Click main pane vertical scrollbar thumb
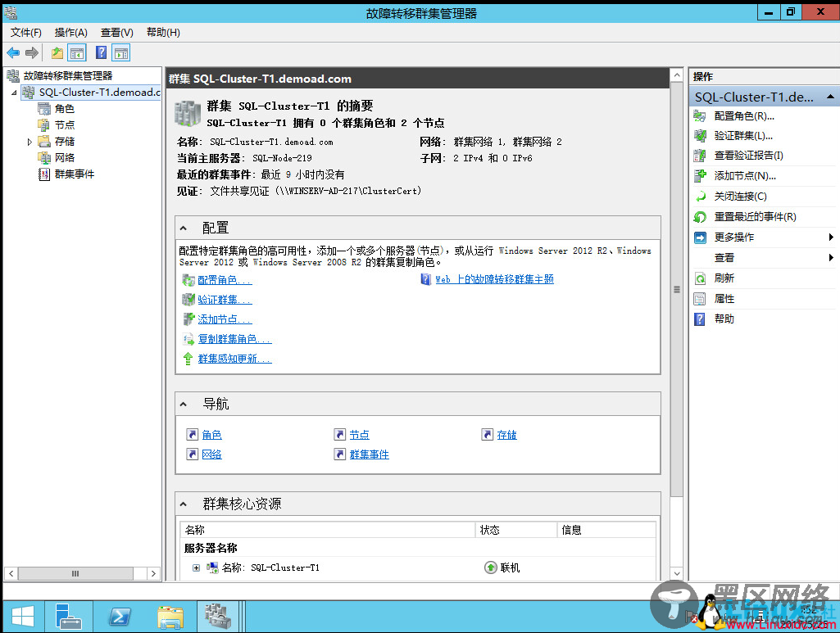 point(677,290)
